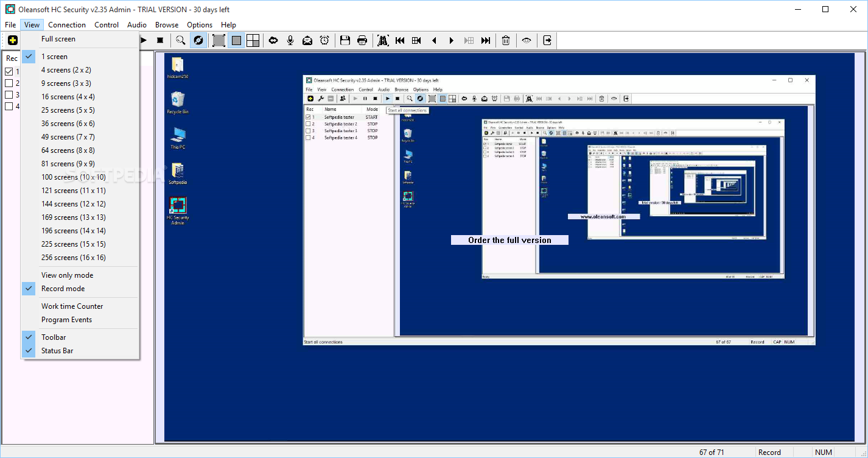Click HC Security Admin desktop shortcut
868x458 pixels.
click(178, 211)
